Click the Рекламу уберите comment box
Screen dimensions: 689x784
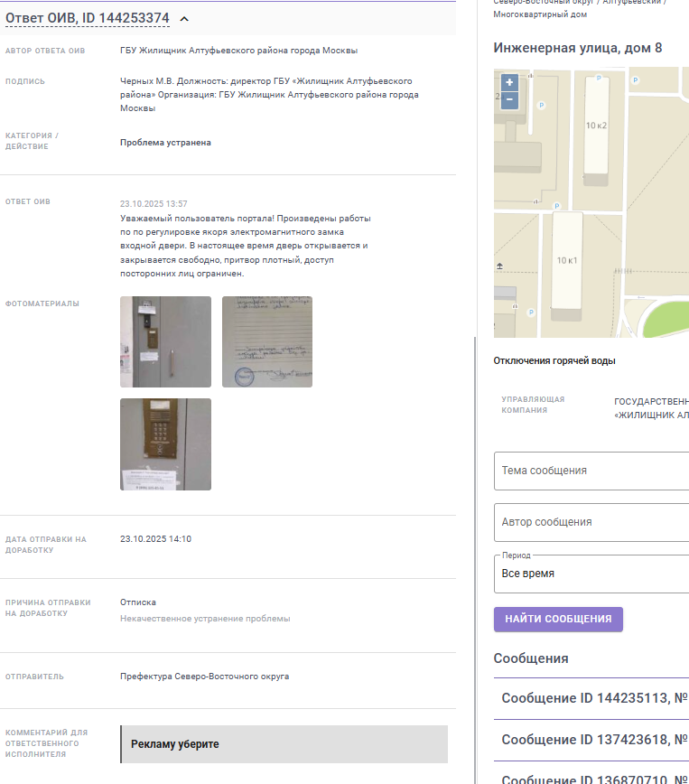(x=284, y=744)
